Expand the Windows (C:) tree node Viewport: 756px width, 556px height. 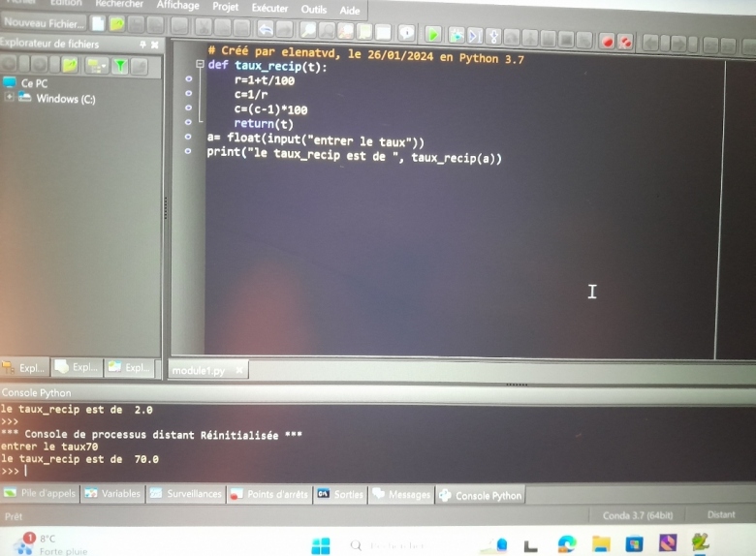[10, 98]
